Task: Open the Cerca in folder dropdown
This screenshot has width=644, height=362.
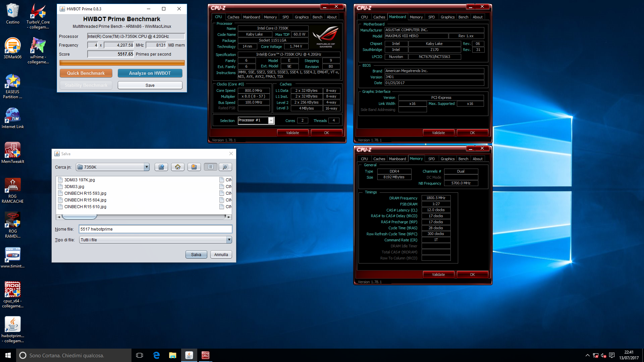Action: pyautogui.click(x=146, y=167)
